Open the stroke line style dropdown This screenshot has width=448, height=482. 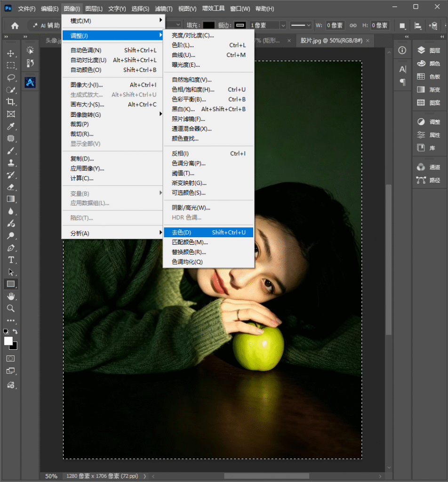[301, 25]
